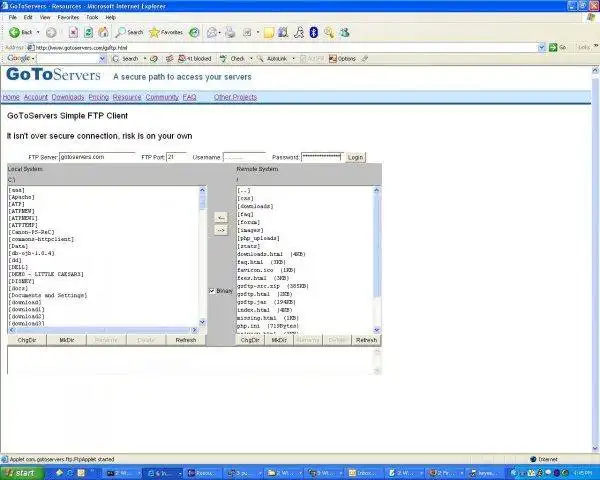Click Refresh under the Local System list
This screenshot has width=600, height=480.
186,340
